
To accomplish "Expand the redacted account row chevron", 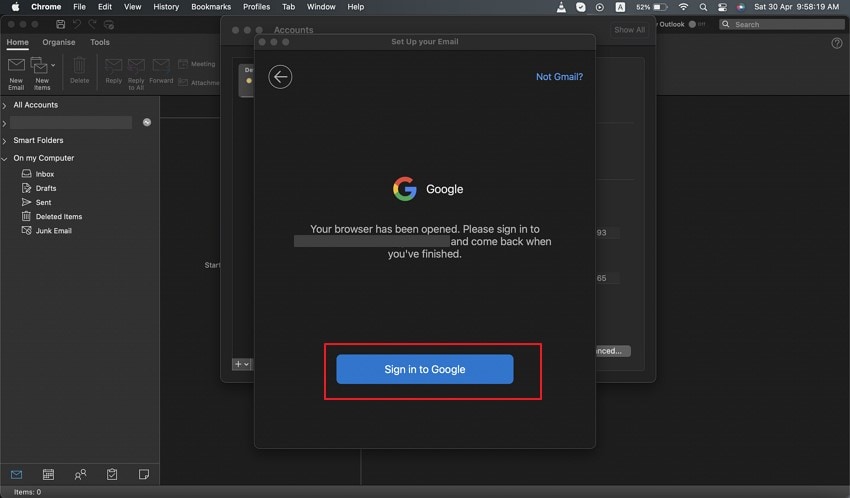I will [4, 124].
